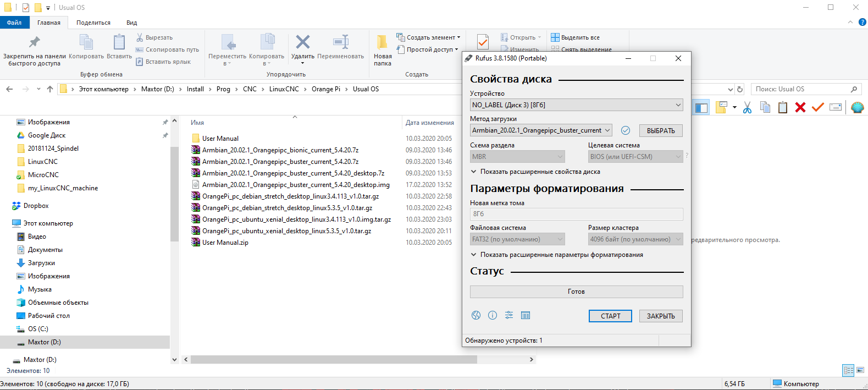This screenshot has width=868, height=390.
Task: Sort by Дата изменения column header
Action: (430, 123)
